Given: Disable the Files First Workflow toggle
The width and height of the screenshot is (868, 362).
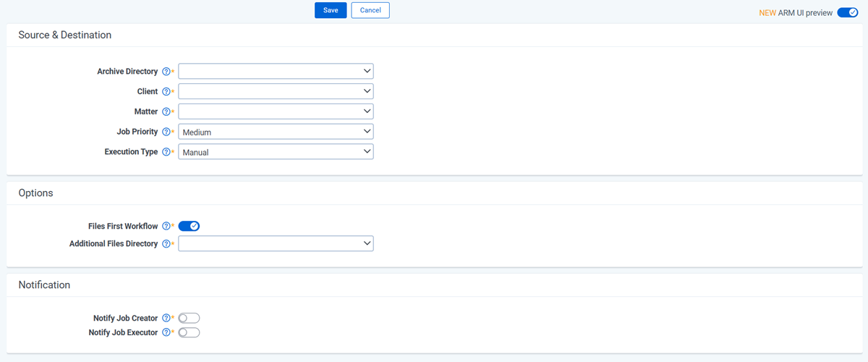Looking at the screenshot, I should tap(189, 227).
